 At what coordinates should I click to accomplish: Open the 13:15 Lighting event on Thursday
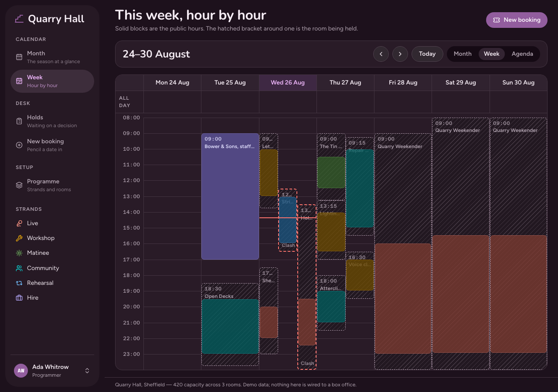coord(331,230)
